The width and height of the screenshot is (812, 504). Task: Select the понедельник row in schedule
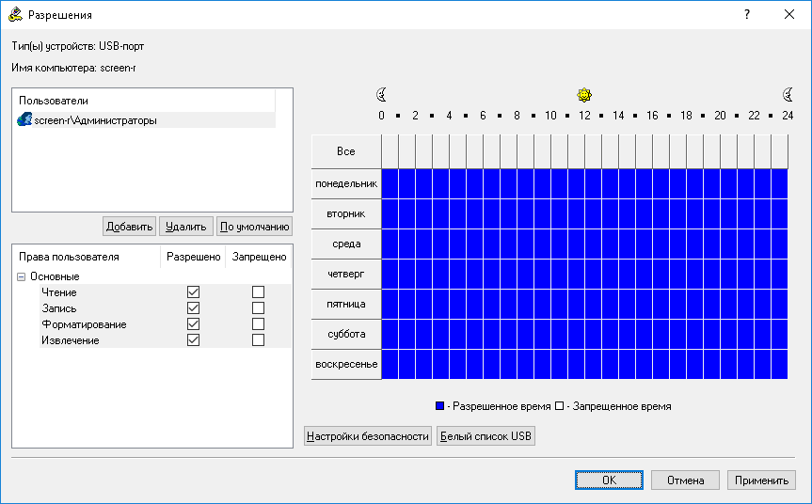[x=346, y=183]
